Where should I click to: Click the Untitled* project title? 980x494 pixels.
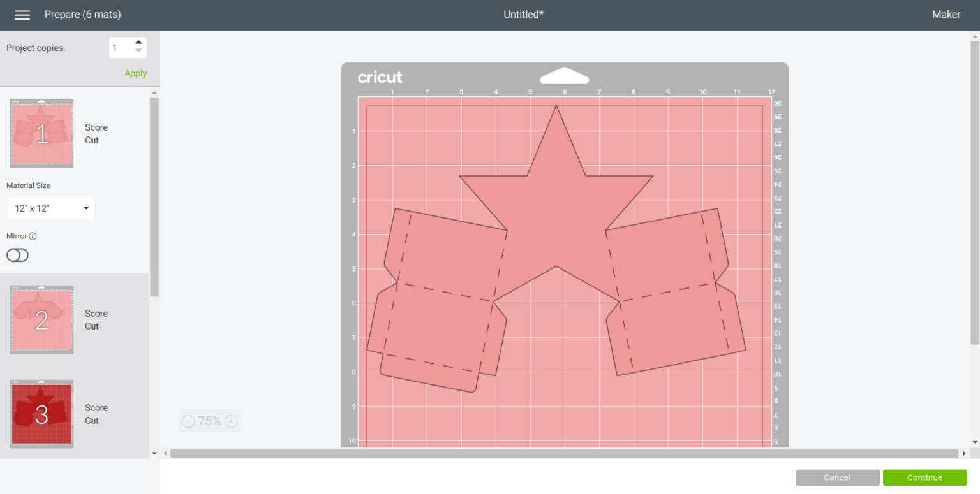[x=523, y=14]
